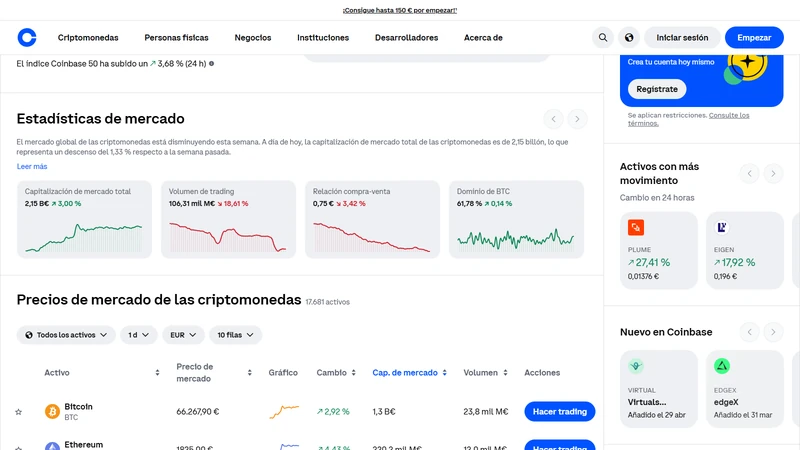Open Volumen de trading chart card
This screenshot has width=800, height=450.
pos(228,219)
